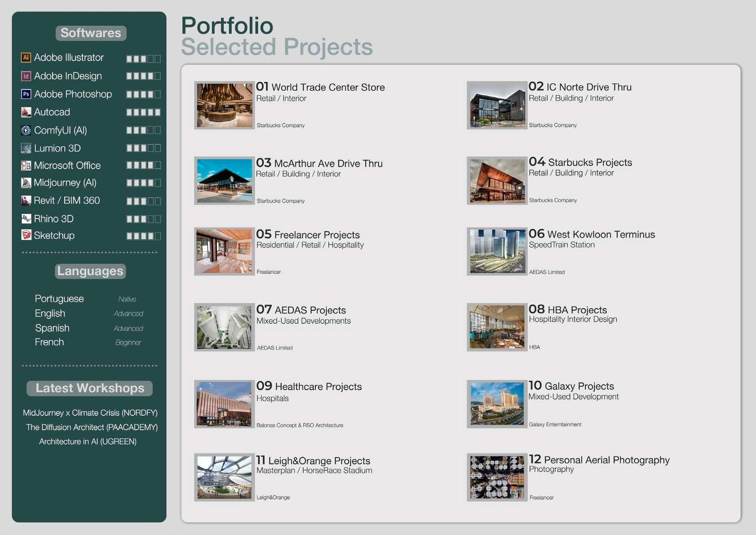Click the Spanish language entry
Screen dimensions: 756x535
[x=52, y=328]
